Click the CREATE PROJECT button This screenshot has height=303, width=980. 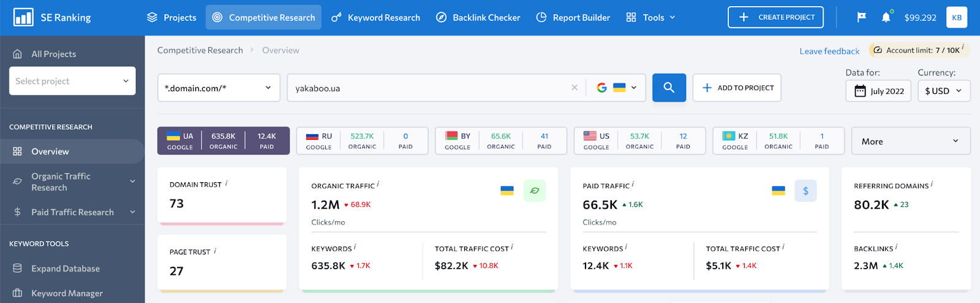coord(775,17)
